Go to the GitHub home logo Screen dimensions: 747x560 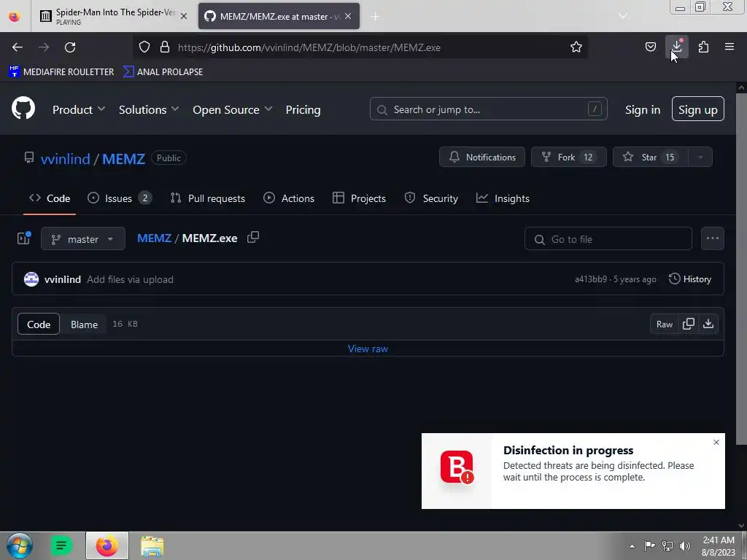23,109
